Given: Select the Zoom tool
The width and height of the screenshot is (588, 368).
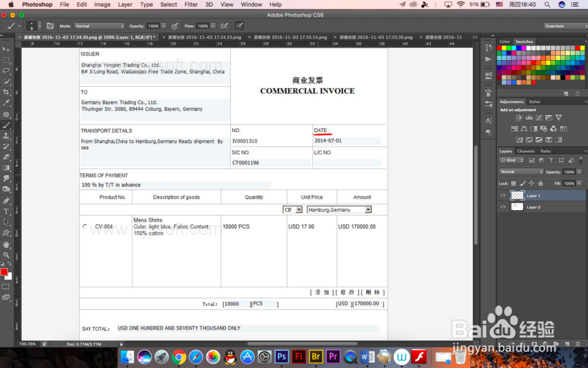Looking at the screenshot, I should pos(6,255).
